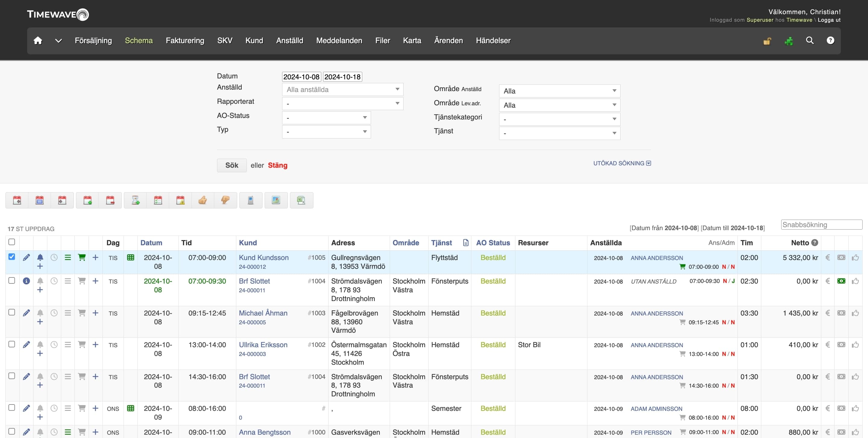Open the Schema menu
This screenshot has width=868, height=438.
click(x=139, y=40)
